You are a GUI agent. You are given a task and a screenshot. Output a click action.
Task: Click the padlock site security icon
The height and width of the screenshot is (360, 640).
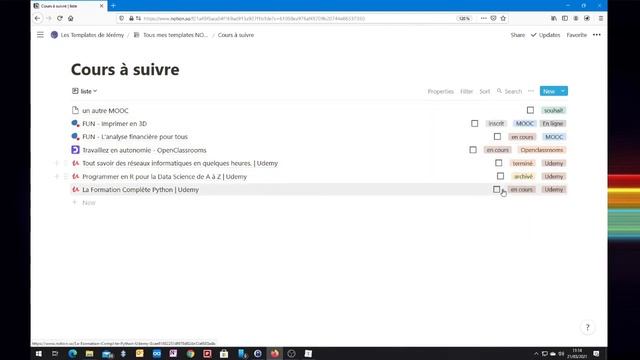131,18
